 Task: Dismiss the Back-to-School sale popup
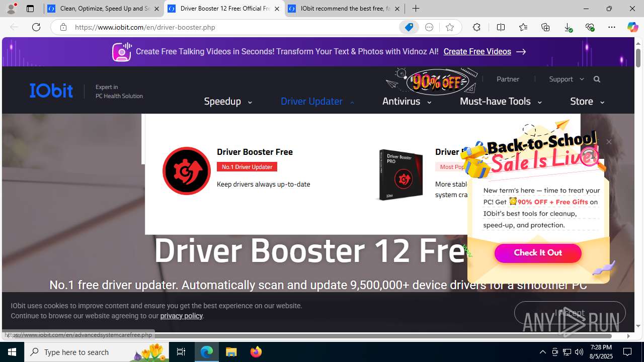click(609, 142)
